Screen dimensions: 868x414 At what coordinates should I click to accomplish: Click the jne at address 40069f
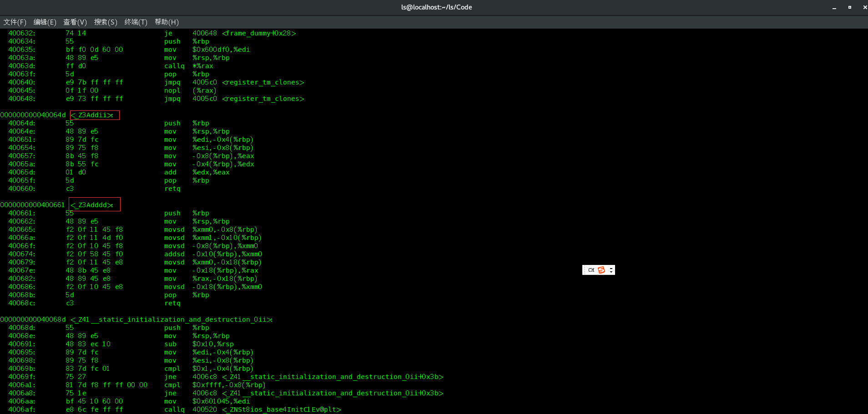point(171,377)
